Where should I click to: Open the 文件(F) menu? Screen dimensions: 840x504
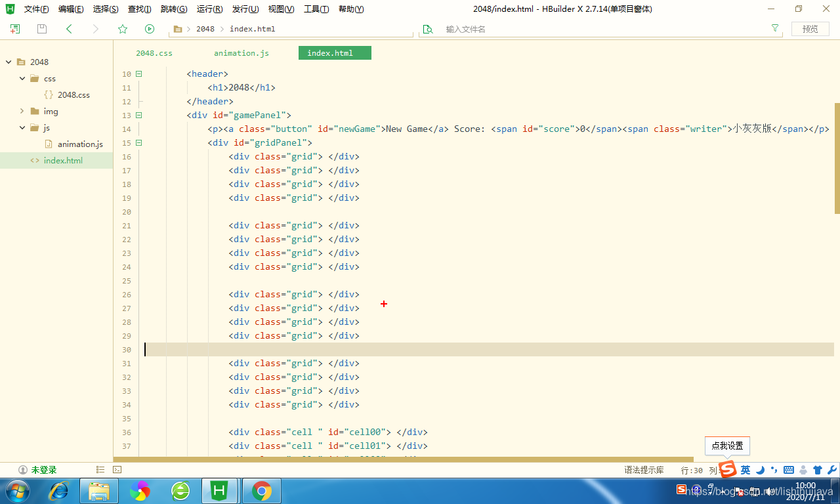tap(36, 9)
